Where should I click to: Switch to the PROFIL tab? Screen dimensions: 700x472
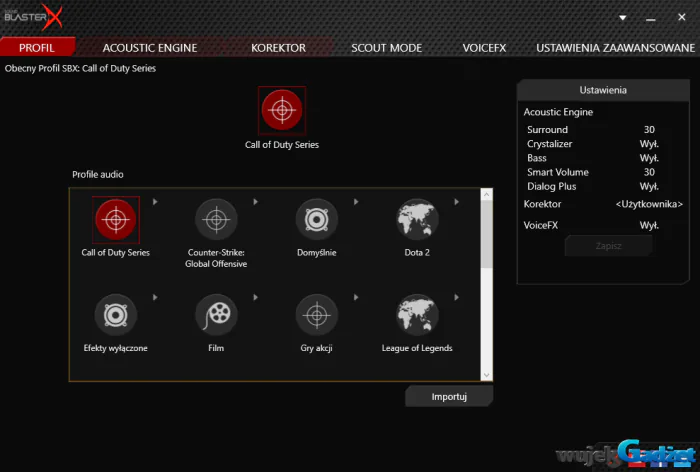point(37,47)
